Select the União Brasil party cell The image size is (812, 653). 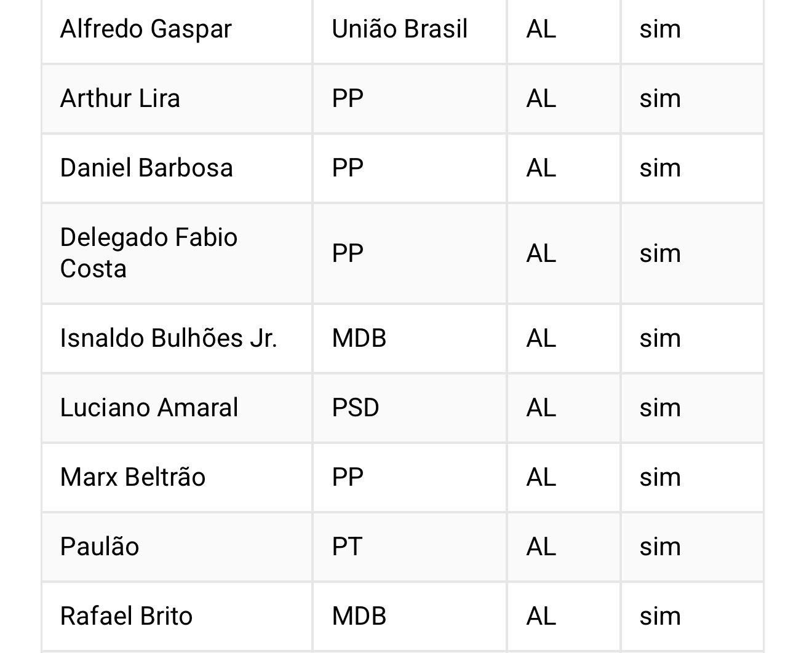click(400, 29)
